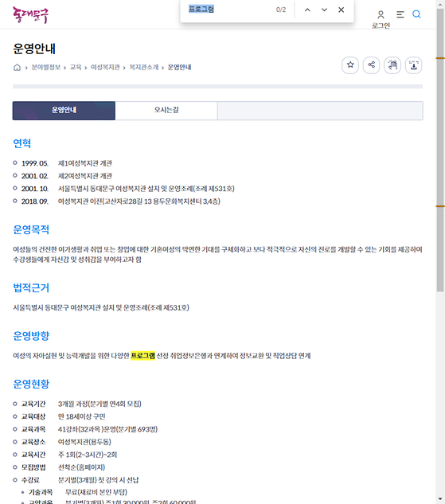Click the share icon button

[372, 65]
